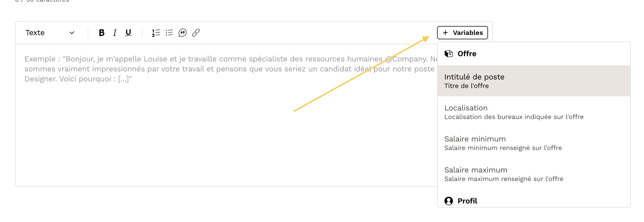Screen dimensions: 644x222
Task: Click the Offre section header
Action: coord(467,54)
